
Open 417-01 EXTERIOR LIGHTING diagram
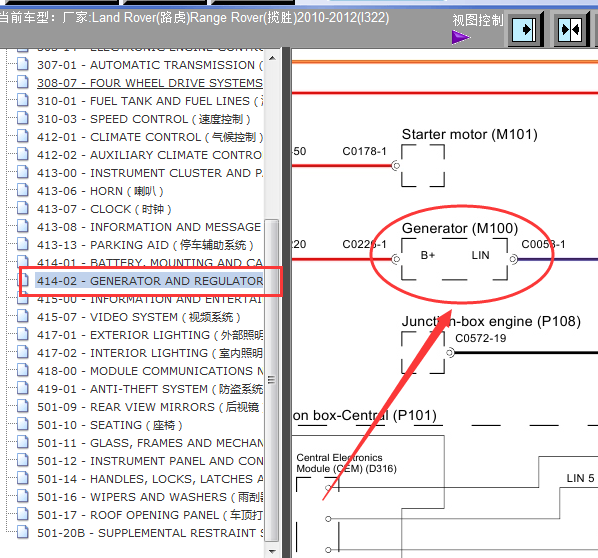pyautogui.click(x=150, y=335)
